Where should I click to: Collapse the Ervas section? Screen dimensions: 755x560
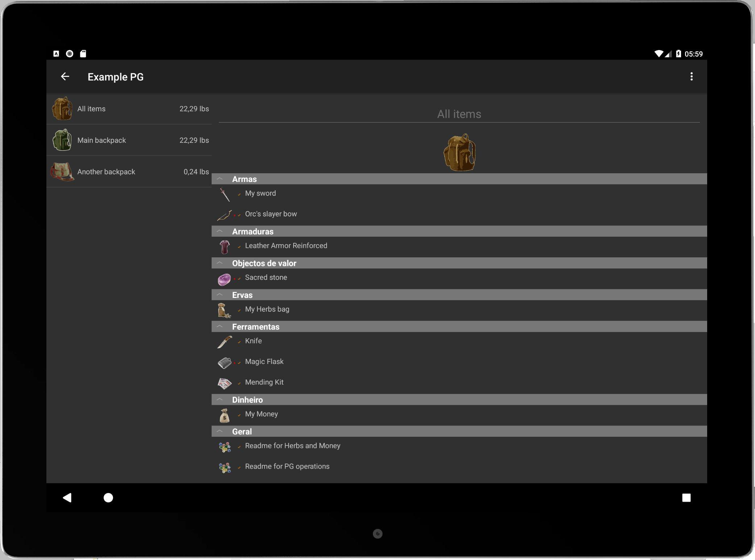[220, 295]
